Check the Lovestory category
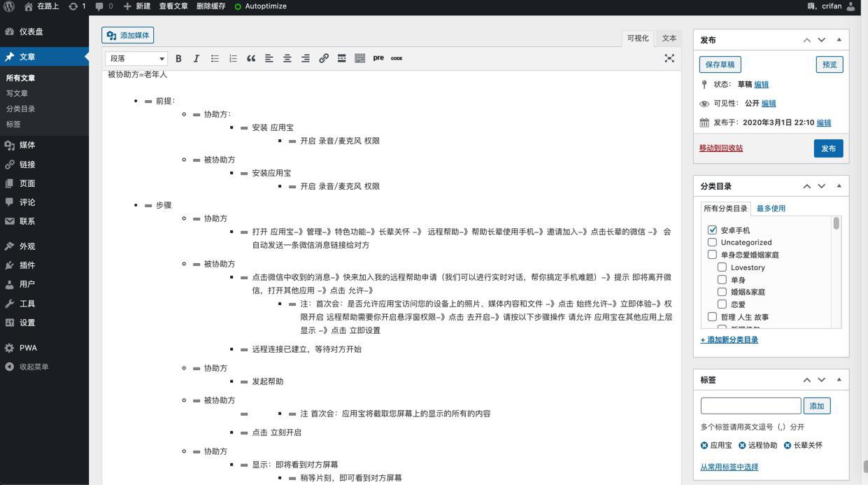This screenshot has width=868, height=485. pos(722,267)
